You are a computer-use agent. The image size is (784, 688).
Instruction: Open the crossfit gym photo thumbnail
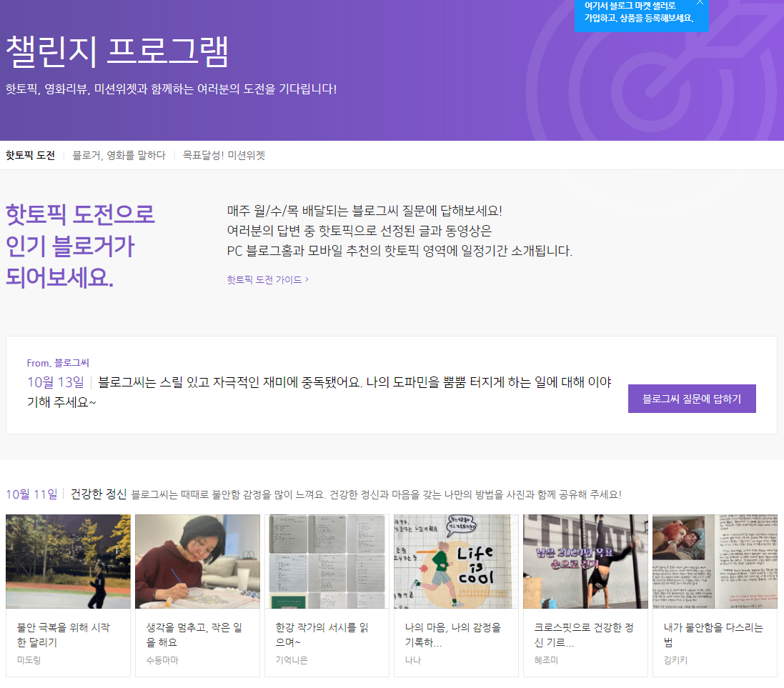click(585, 561)
